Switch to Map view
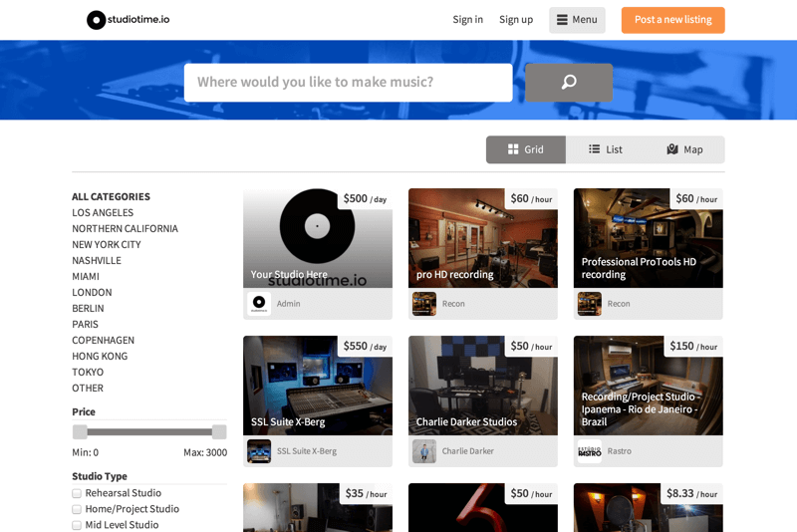The image size is (797, 532). [684, 149]
